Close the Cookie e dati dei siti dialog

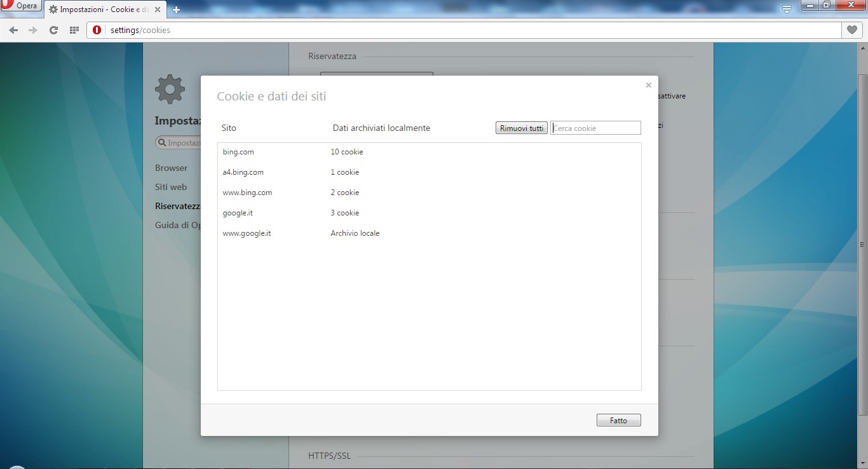648,85
